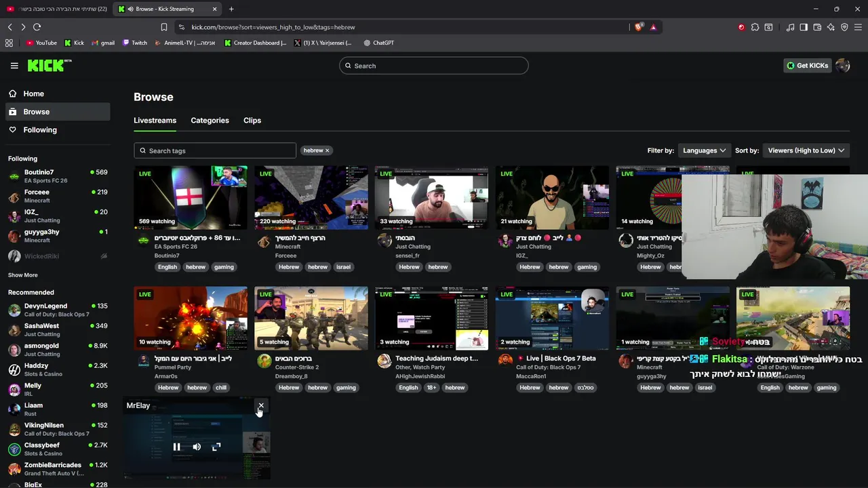Enter fullscreen in MrElay mini player
This screenshot has height=488, width=868.
click(216, 447)
